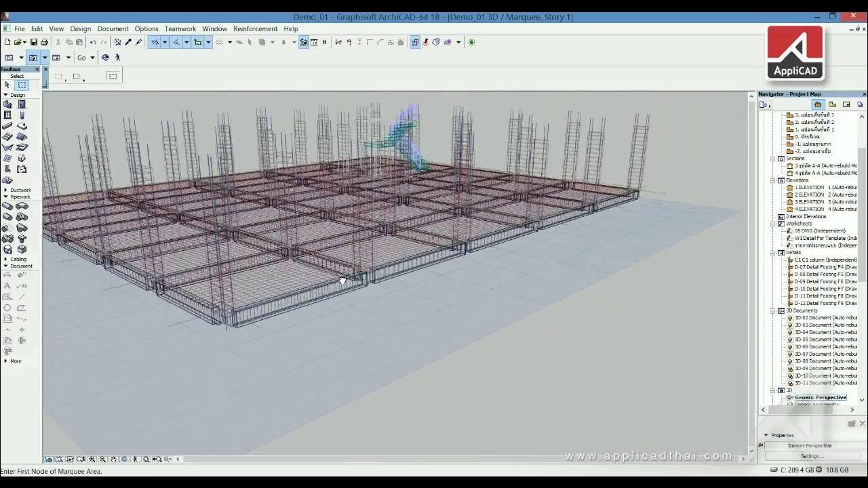Click the Undo arrow icon
The height and width of the screenshot is (488, 868).
[x=94, y=42]
